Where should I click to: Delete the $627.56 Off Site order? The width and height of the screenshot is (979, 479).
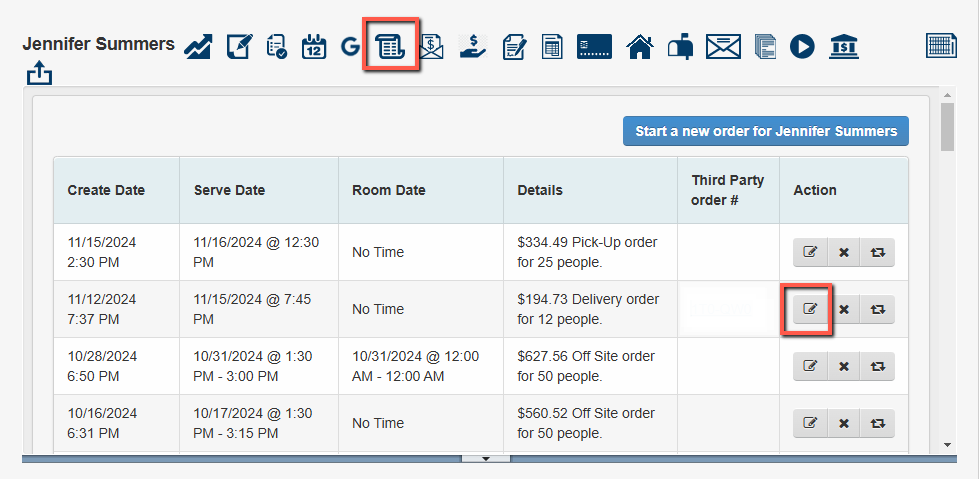coord(844,366)
